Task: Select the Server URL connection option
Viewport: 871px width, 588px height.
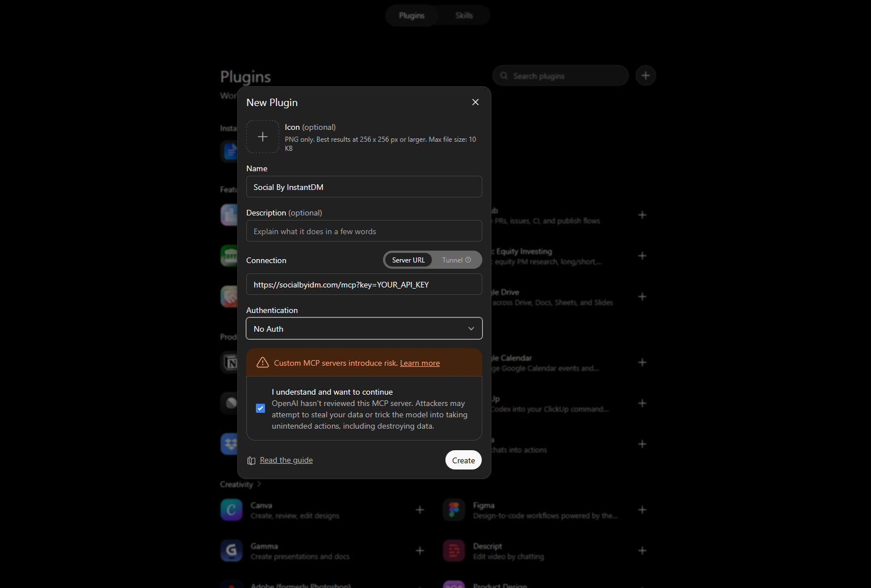Action: (x=408, y=260)
